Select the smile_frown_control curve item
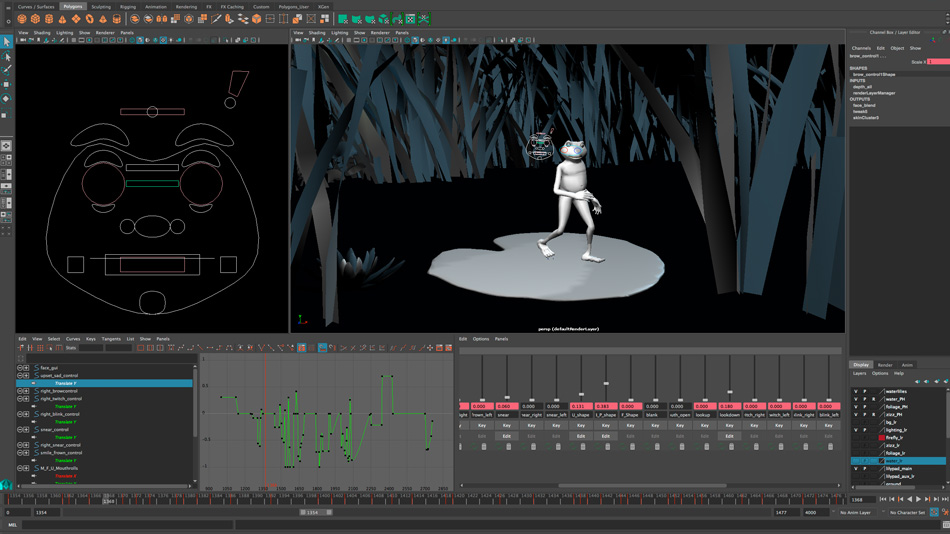Viewport: 950px width, 534px height. [61, 453]
